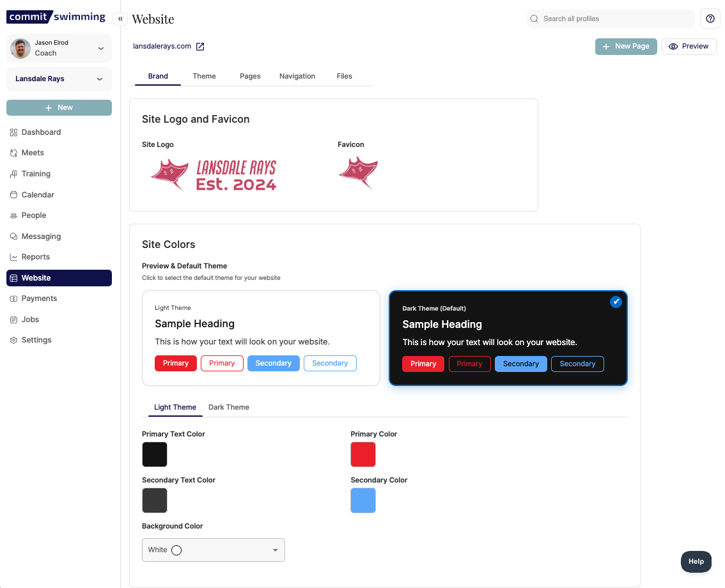Click outlined Secondary button in Light Theme card
Image resolution: width=725 pixels, height=588 pixels.
tap(330, 363)
